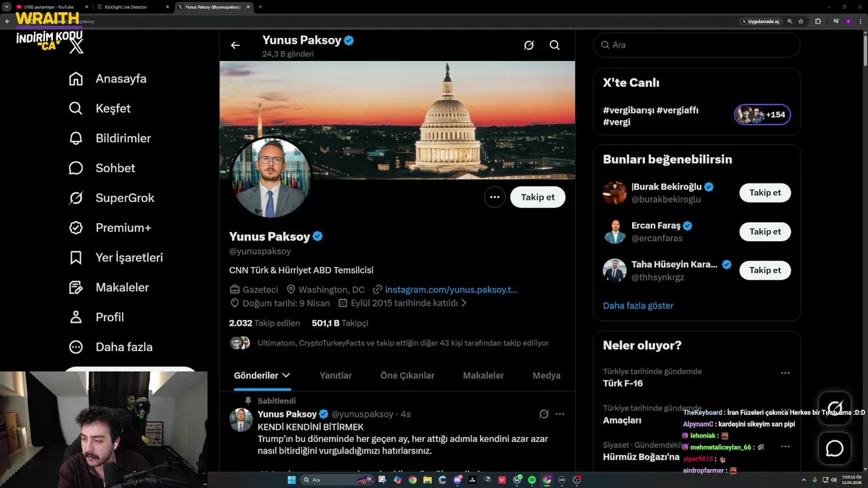868x488 pixels.
Task: Follow Ercan Faraş
Action: point(765,231)
